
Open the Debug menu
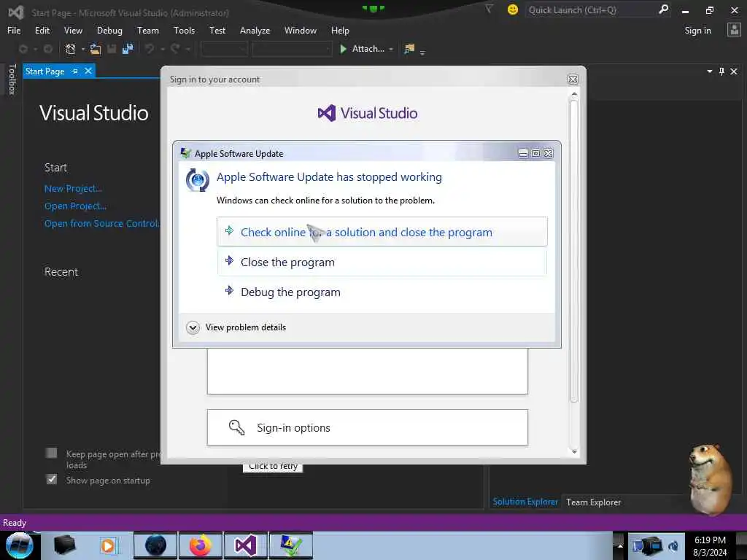pyautogui.click(x=109, y=31)
